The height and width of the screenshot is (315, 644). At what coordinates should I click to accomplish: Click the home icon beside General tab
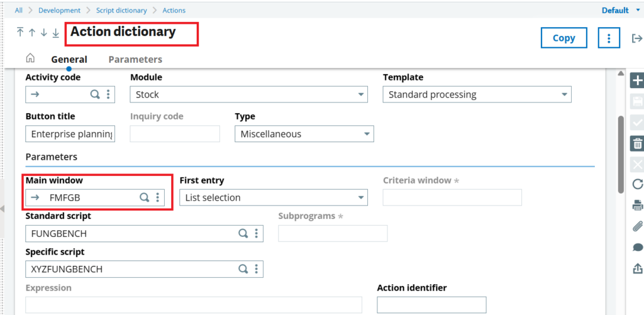point(30,58)
